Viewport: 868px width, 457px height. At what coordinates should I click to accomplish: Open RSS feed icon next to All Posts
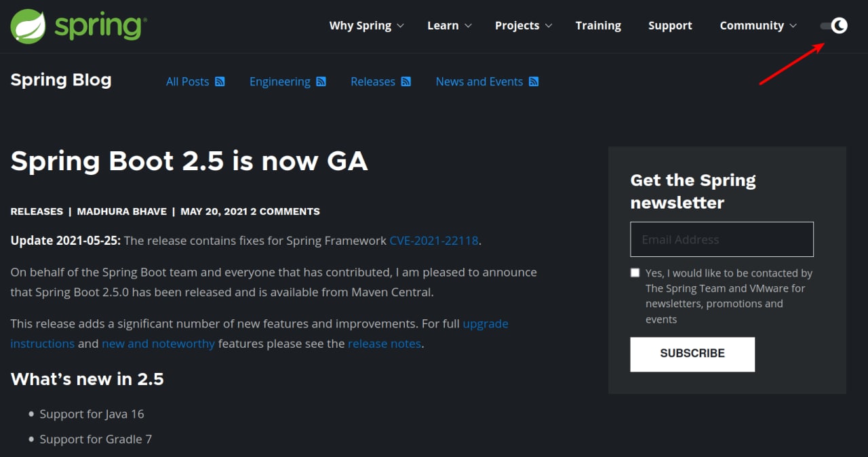click(x=220, y=81)
